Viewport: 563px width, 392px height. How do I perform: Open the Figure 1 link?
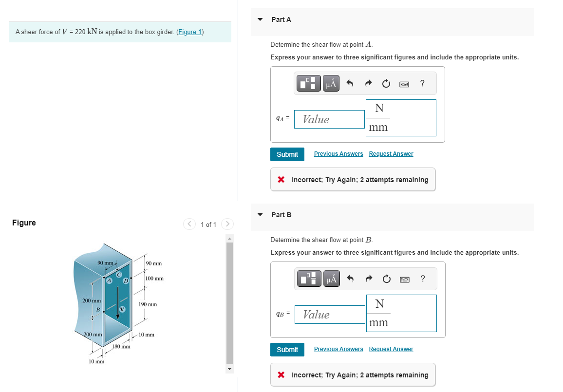pyautogui.click(x=190, y=32)
